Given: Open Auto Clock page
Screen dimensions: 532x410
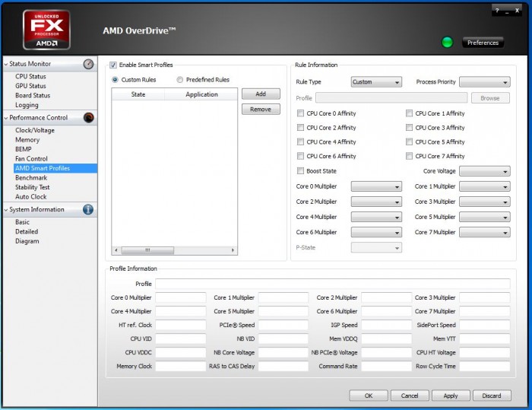Looking at the screenshot, I should pyautogui.click(x=31, y=197).
